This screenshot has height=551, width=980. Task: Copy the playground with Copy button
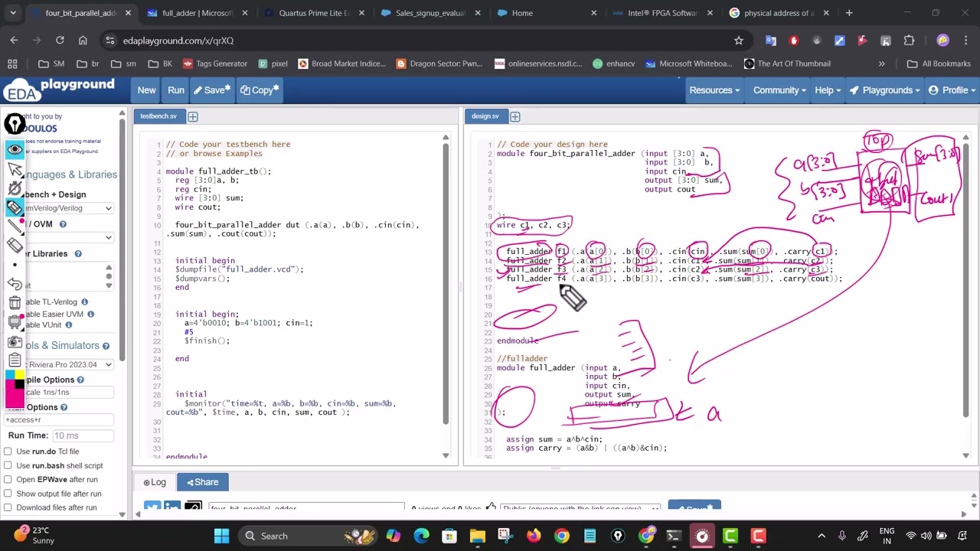tap(259, 90)
